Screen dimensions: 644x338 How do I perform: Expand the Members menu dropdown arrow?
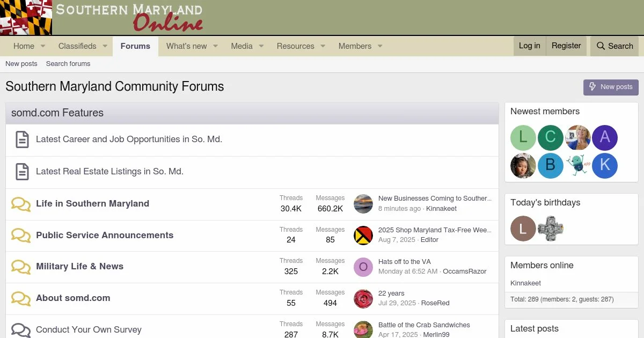[x=380, y=46]
